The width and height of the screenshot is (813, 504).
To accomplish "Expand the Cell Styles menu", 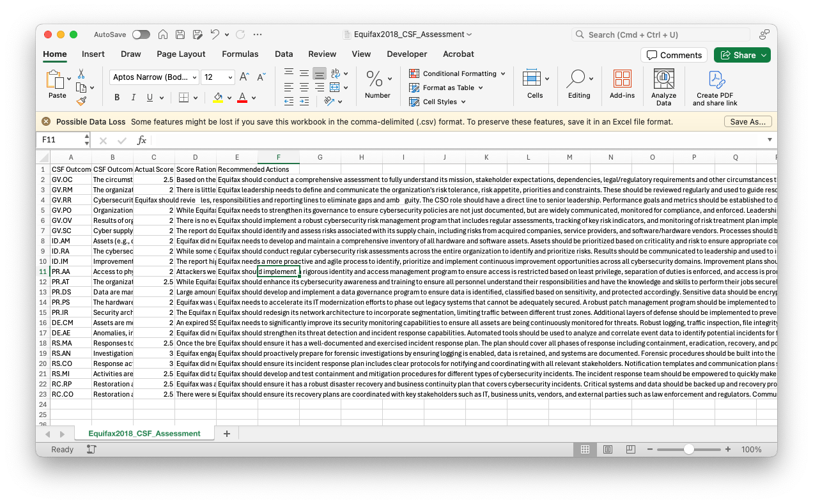I will point(463,102).
